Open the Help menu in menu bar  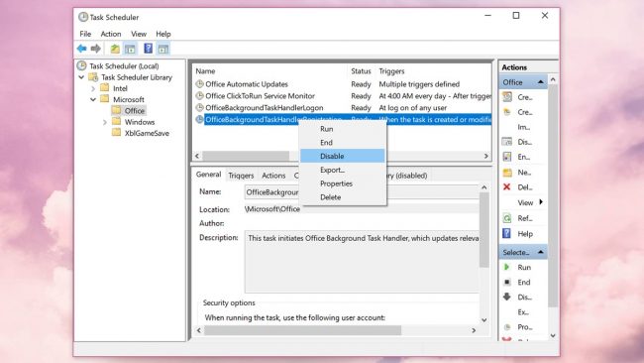(163, 34)
